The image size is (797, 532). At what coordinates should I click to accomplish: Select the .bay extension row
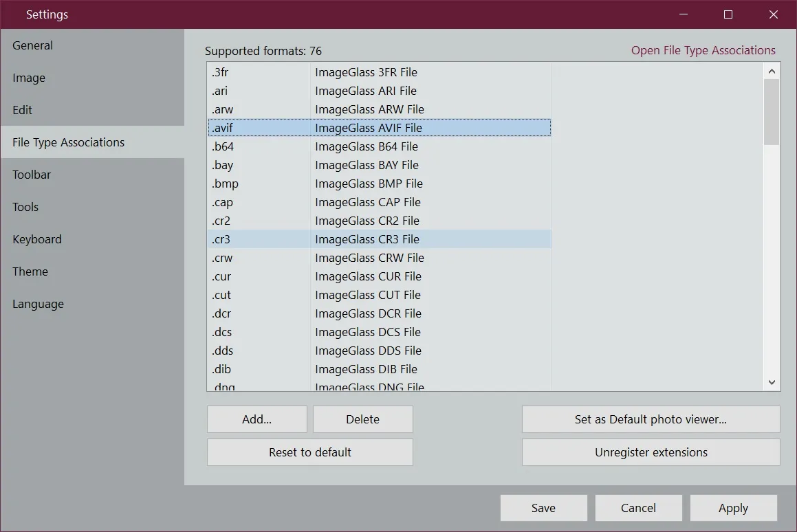(x=379, y=165)
